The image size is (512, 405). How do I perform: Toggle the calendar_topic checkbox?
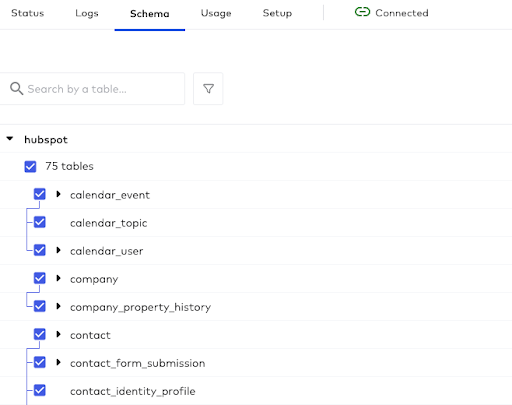[40, 222]
